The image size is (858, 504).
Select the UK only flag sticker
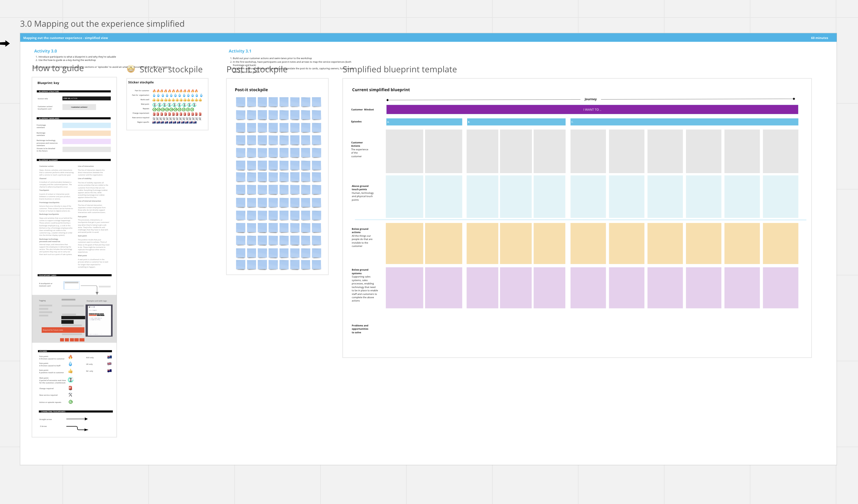click(x=109, y=364)
